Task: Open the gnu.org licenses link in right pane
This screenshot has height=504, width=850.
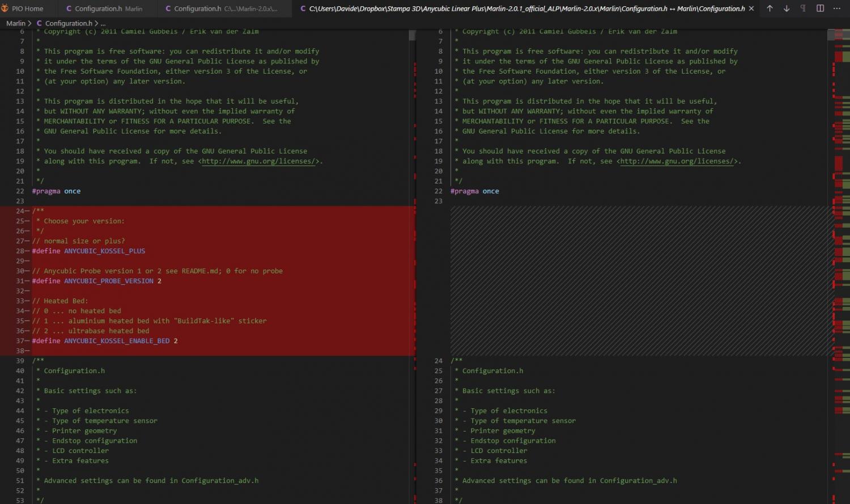Action: [x=678, y=161]
